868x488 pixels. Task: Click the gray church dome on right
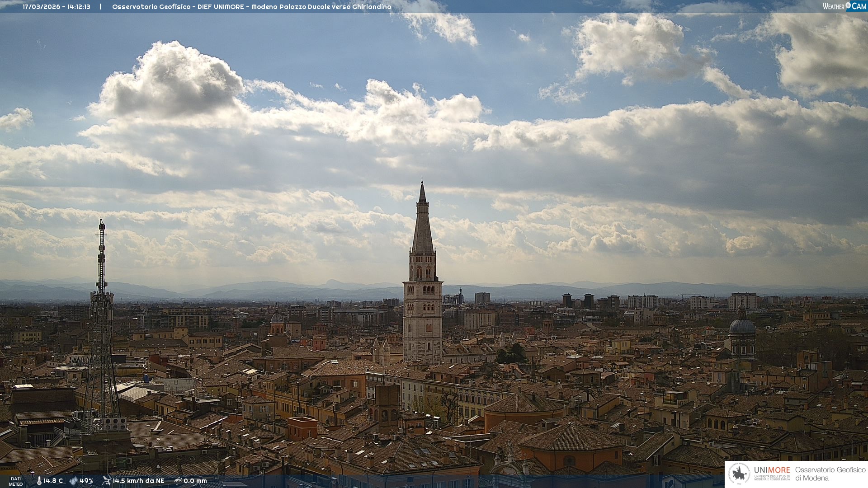click(x=742, y=326)
